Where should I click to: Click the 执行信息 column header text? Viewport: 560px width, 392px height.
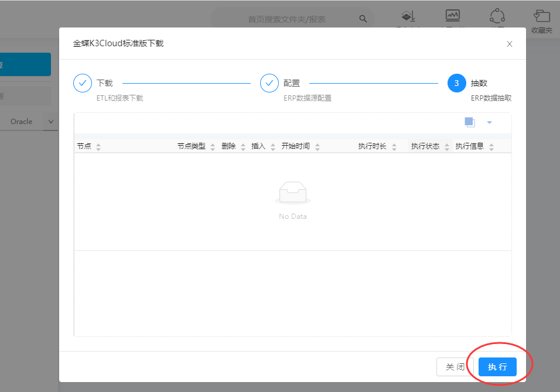(x=470, y=146)
